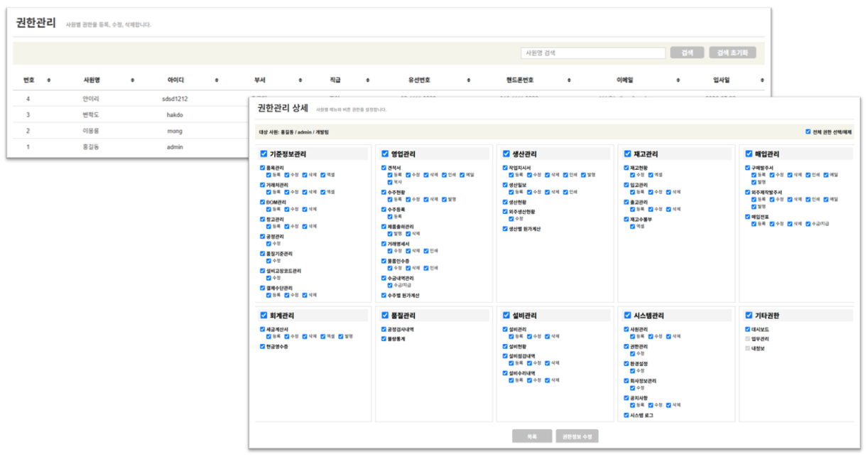Select the 이몽룡 row in the employee list
This screenshot has width=868, height=457.
click(131, 131)
